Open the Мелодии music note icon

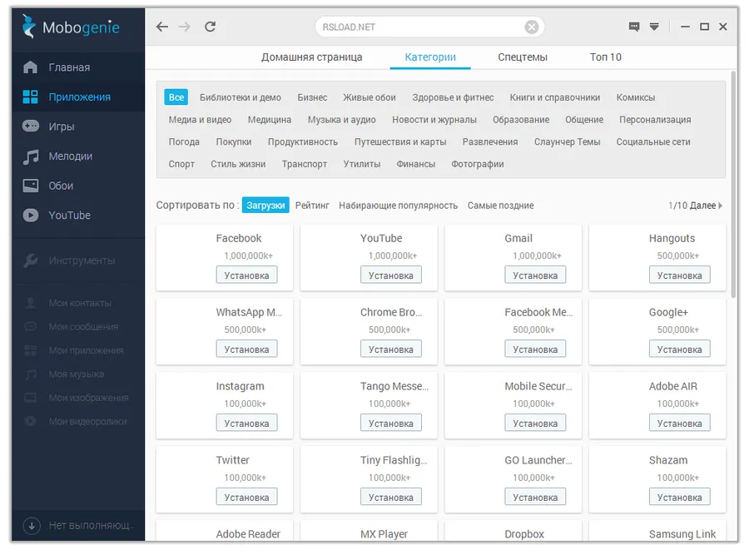click(x=31, y=156)
